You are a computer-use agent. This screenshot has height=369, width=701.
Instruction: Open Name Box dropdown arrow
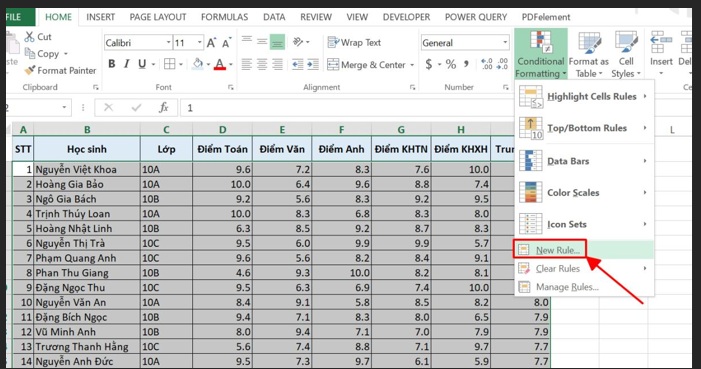point(64,107)
